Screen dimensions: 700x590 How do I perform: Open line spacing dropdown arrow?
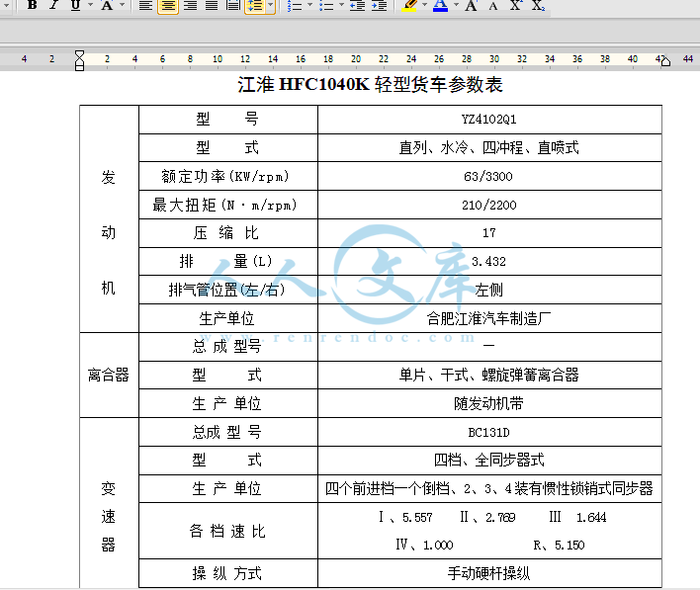tap(271, 5)
